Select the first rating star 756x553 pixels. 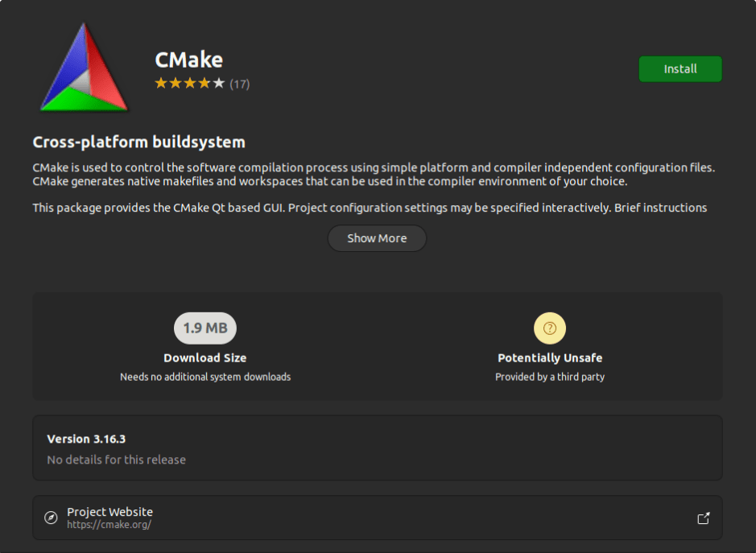pyautogui.click(x=159, y=82)
